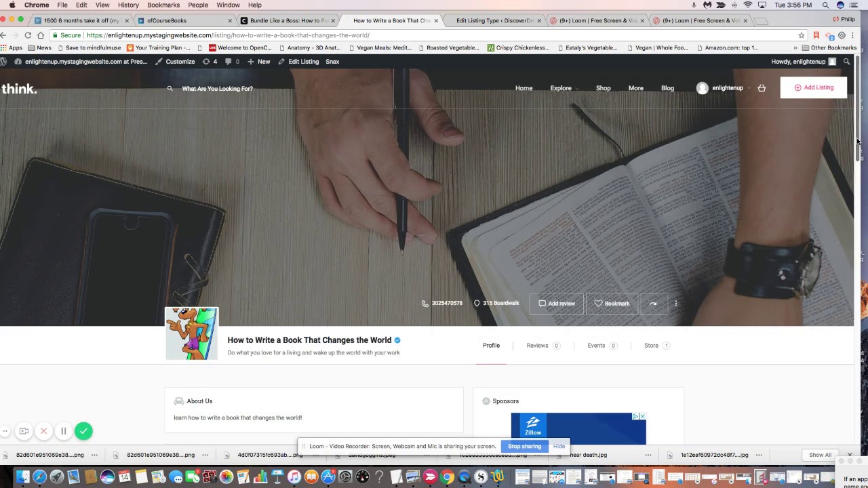The width and height of the screenshot is (868, 488).
Task: Open the History menu in menu bar
Action: pos(128,5)
